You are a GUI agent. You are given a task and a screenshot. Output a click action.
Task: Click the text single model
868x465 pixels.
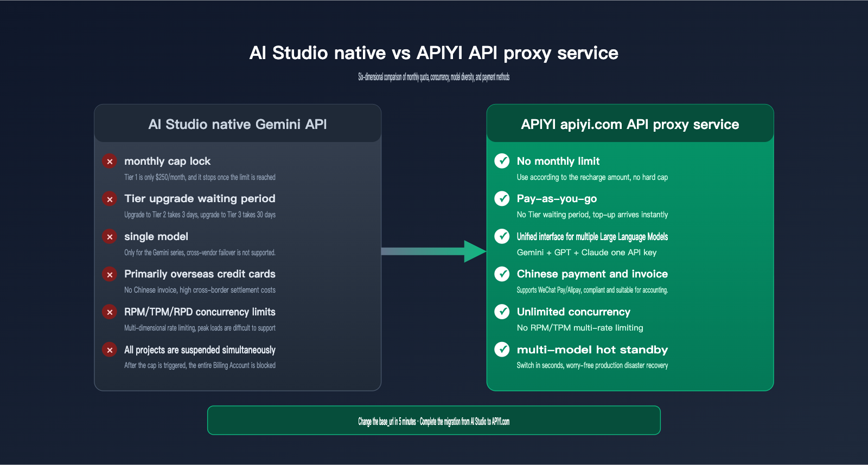(x=156, y=236)
